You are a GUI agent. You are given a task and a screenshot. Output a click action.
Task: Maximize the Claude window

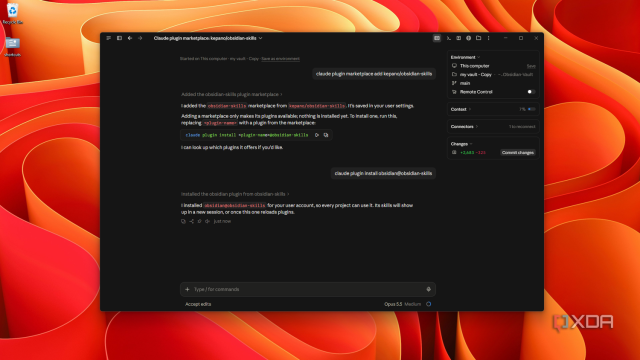pos(521,38)
